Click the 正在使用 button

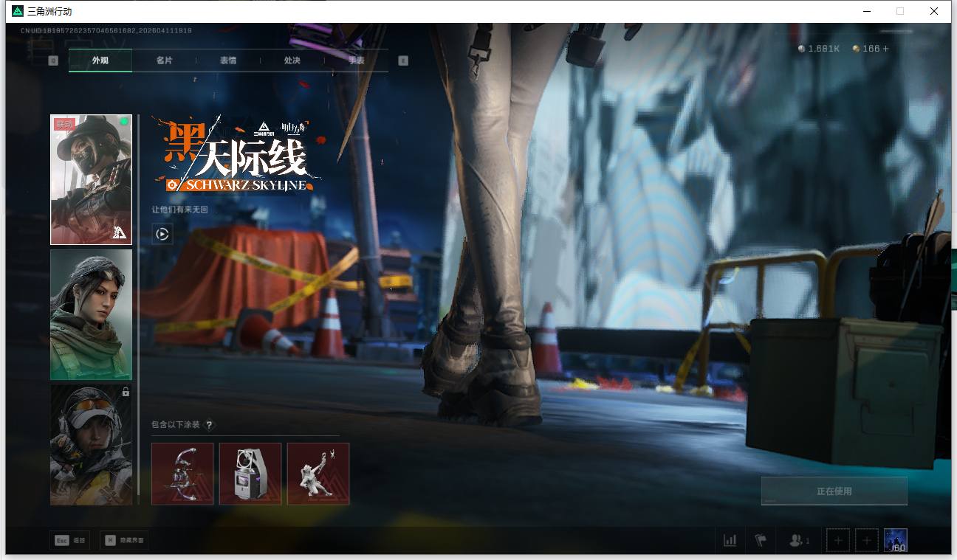[x=834, y=491]
